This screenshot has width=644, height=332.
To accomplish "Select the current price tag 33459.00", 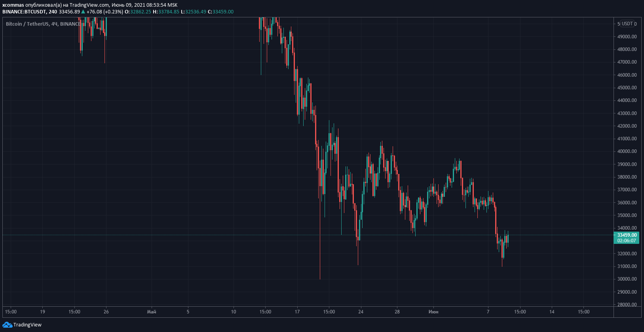I will tap(627, 235).
